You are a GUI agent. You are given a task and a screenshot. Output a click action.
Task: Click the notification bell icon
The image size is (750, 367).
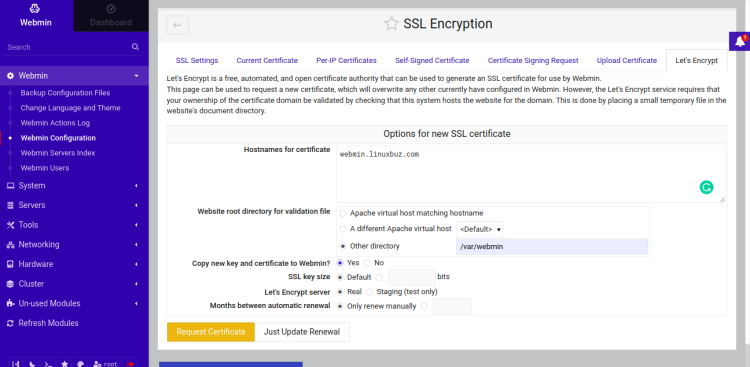pos(739,42)
